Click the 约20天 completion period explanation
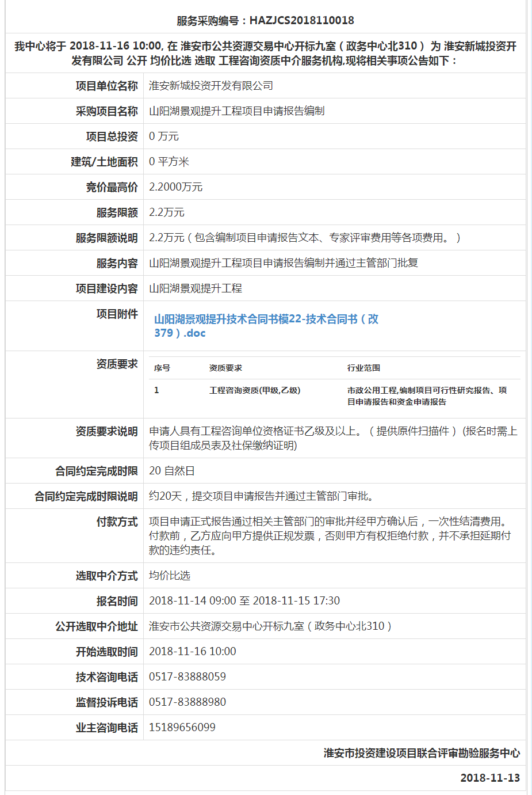 pos(263,496)
